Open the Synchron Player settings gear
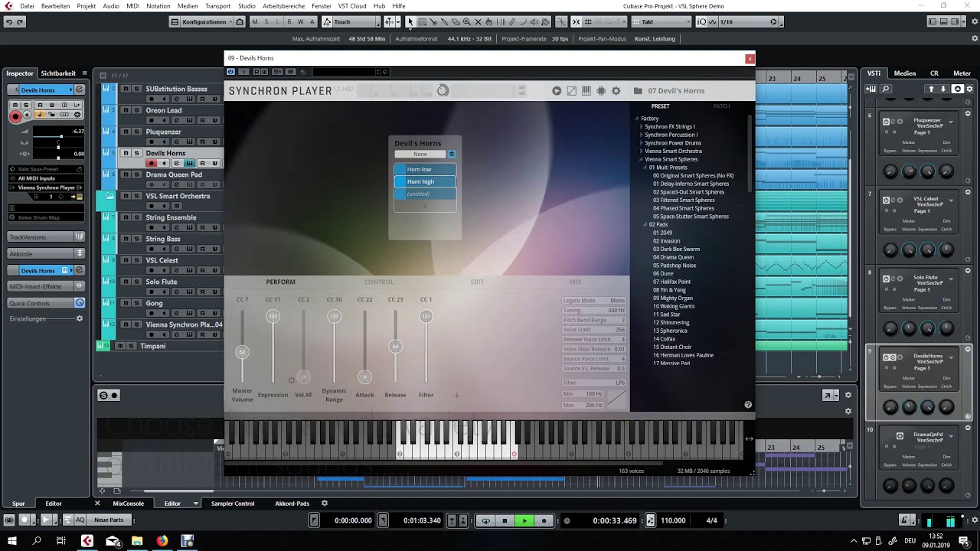Screen dimensions: 980x551 pyautogui.click(x=616, y=90)
